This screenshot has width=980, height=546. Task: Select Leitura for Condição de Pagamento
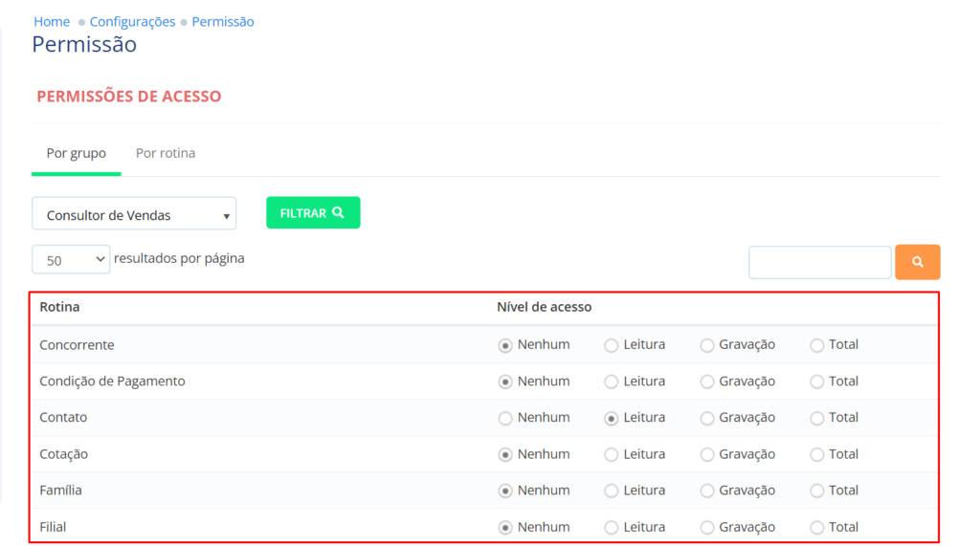coord(612,382)
